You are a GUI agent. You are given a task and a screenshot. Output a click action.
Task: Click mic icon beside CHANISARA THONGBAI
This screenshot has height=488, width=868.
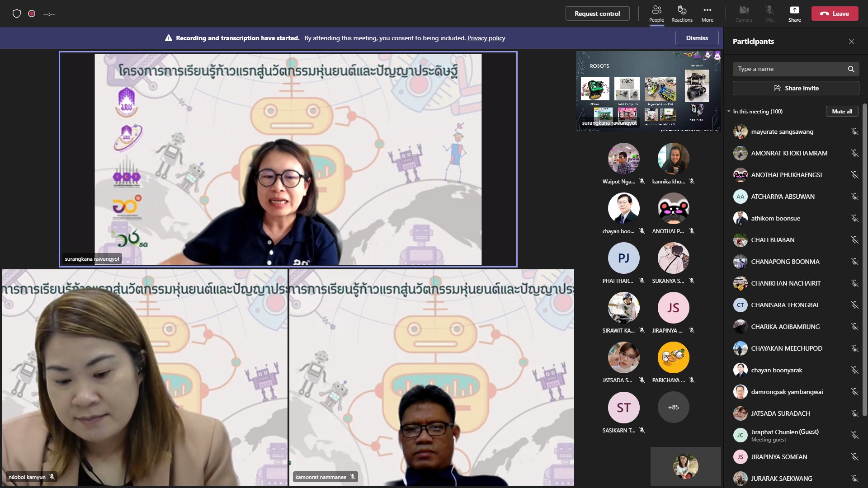point(854,305)
